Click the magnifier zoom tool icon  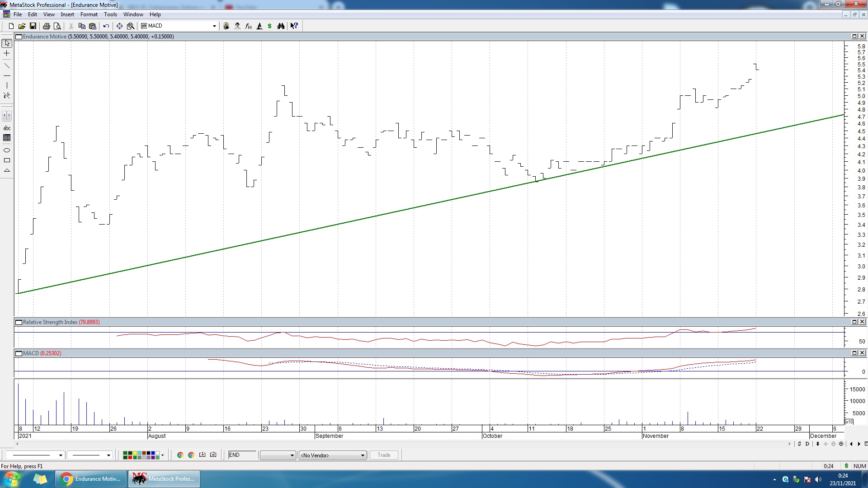pos(131,26)
